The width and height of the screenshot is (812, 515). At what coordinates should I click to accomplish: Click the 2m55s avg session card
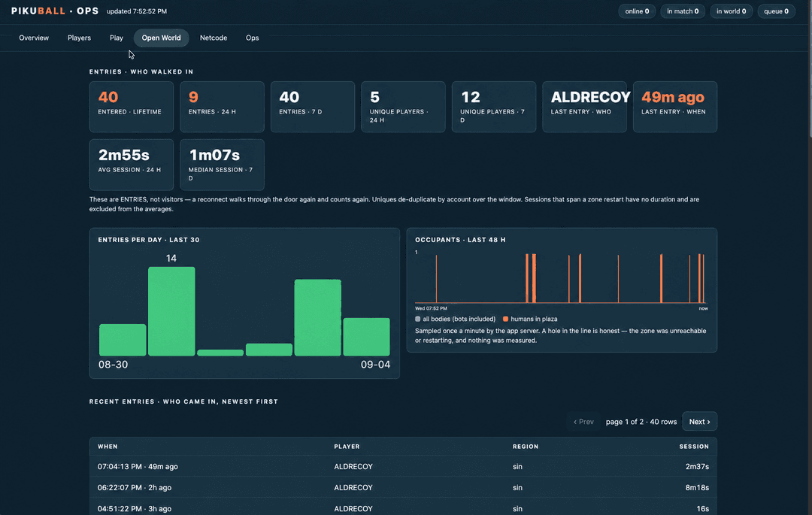[x=132, y=165]
